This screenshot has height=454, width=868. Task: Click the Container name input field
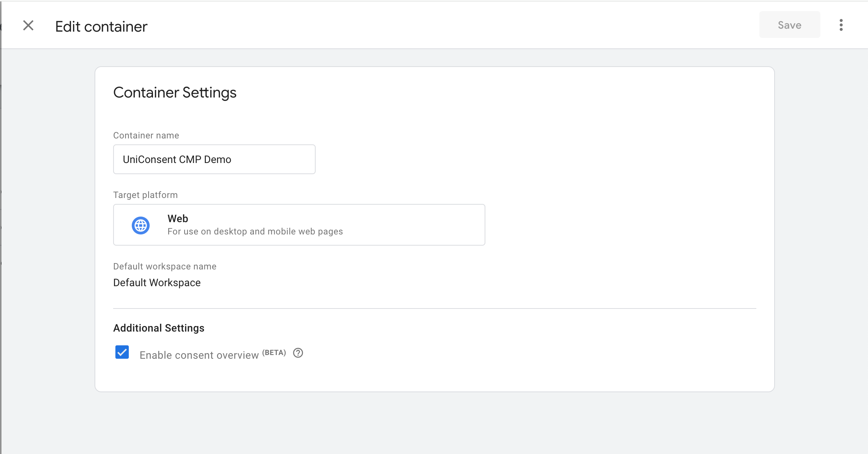coord(215,159)
